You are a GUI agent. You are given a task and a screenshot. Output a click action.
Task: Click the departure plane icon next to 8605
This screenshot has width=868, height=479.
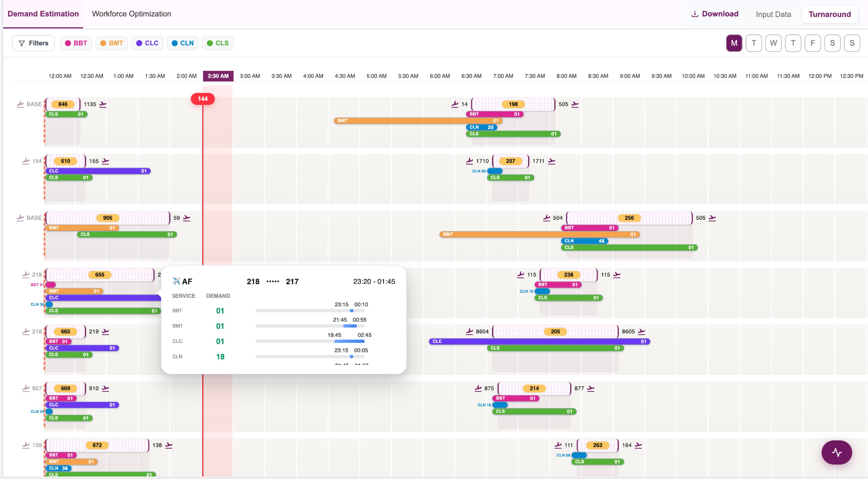click(642, 332)
